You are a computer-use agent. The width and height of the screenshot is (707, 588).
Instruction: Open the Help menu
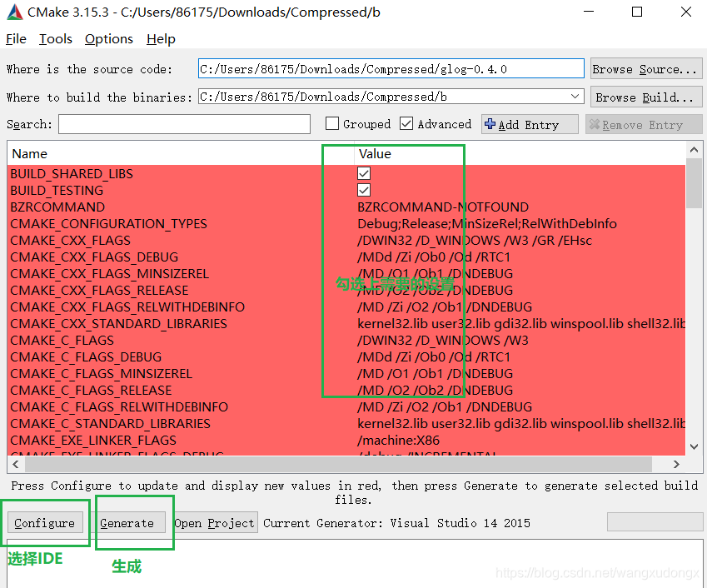[x=161, y=39]
